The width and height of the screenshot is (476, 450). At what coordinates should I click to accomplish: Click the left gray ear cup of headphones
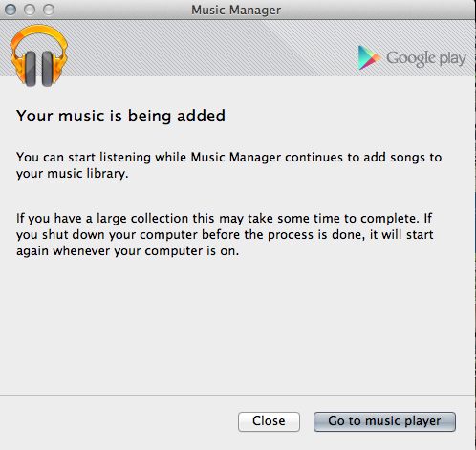[x=31, y=68]
